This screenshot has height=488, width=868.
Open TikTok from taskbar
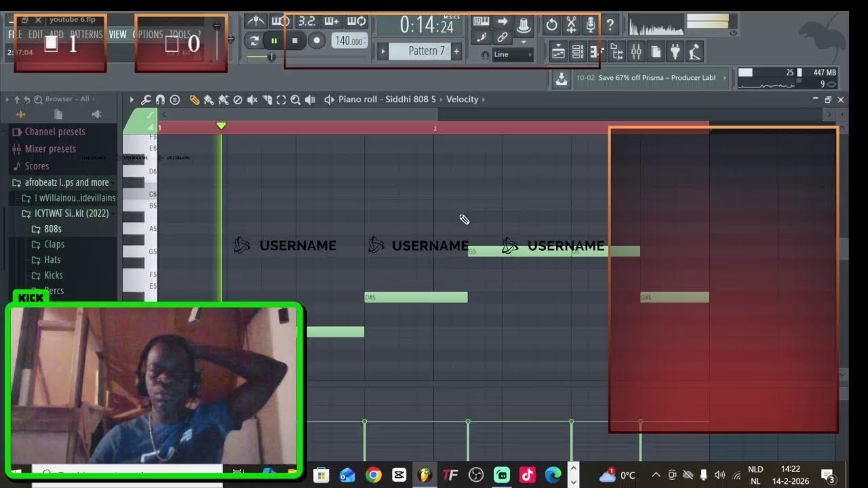pos(528,475)
